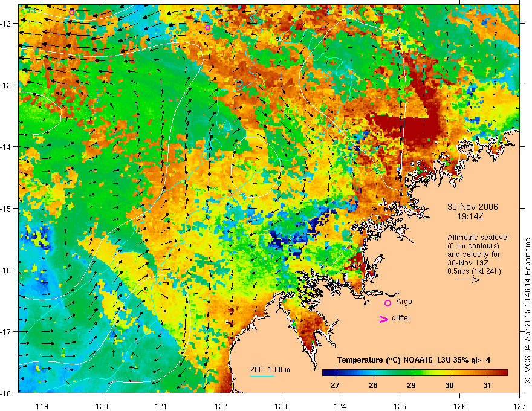Click the "Temperature (°C) NOAA16_L3U 35% ql>=4" title

[x=414, y=360]
